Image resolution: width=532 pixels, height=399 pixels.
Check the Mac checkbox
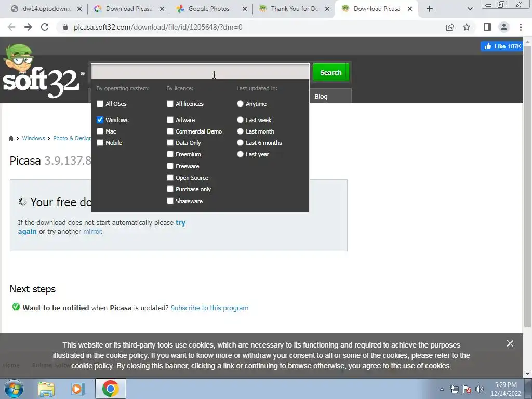tap(100, 131)
